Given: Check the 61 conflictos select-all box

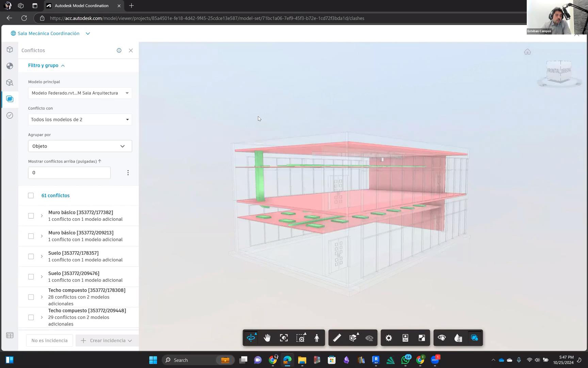Looking at the screenshot, I should coord(31,196).
